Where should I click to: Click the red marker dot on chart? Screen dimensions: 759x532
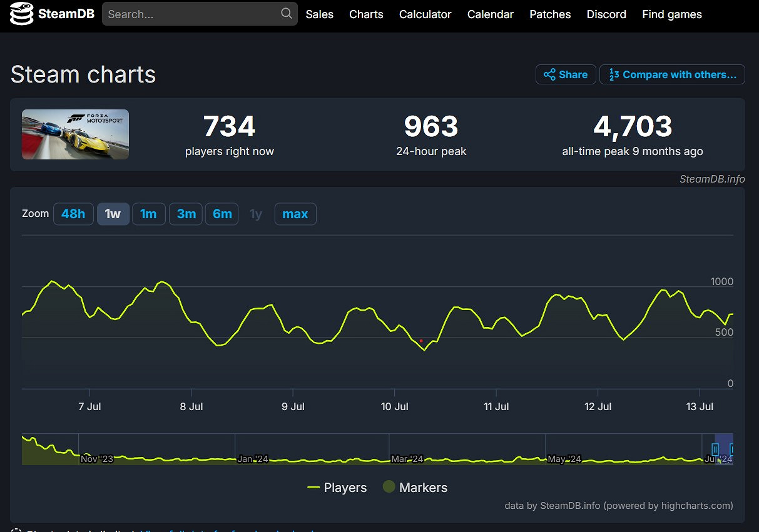421,341
